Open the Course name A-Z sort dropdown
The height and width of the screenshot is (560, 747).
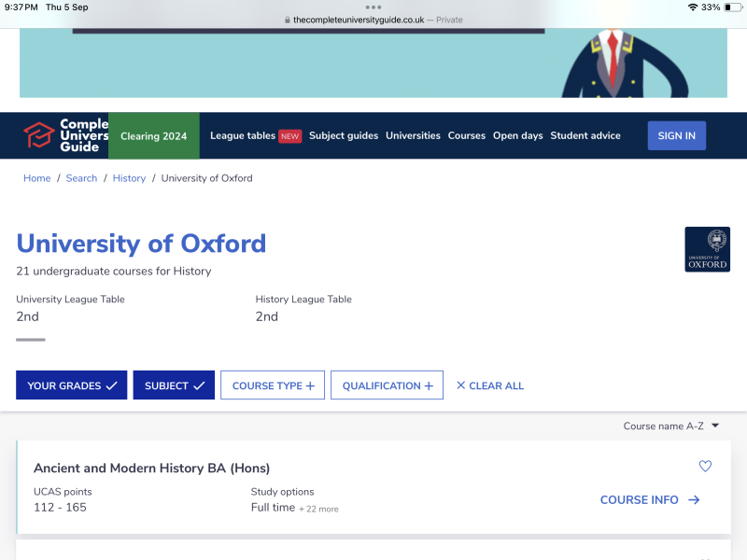670,426
